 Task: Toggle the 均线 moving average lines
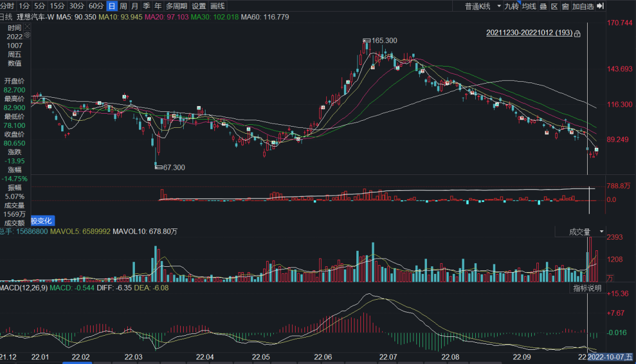pos(529,6)
